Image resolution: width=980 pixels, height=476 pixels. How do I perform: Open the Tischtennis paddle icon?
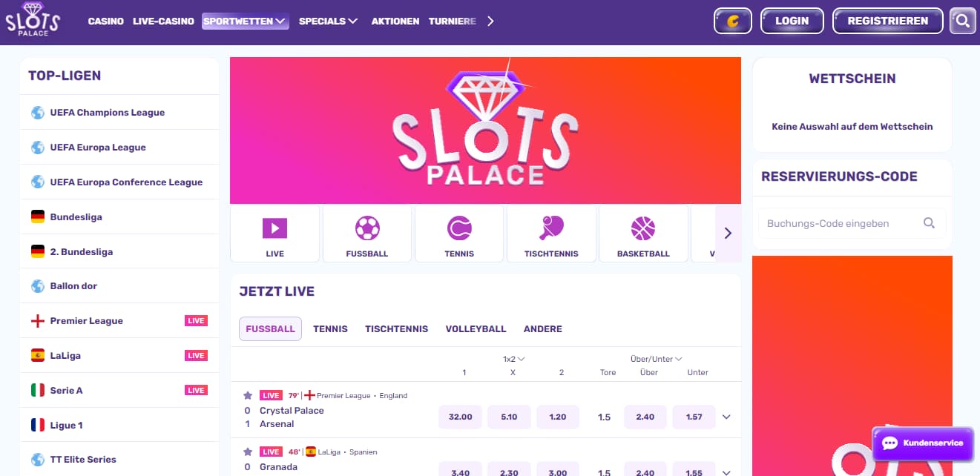click(551, 228)
